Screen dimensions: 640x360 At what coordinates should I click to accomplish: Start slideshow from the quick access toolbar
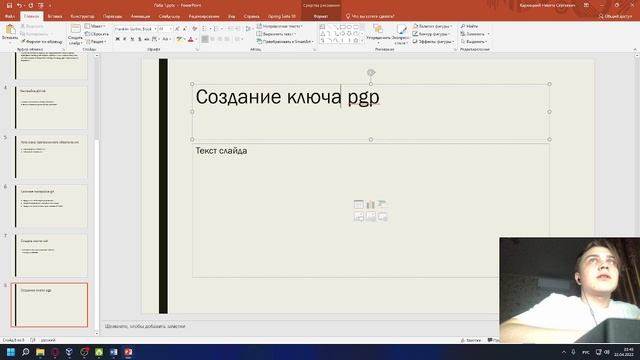41,5
